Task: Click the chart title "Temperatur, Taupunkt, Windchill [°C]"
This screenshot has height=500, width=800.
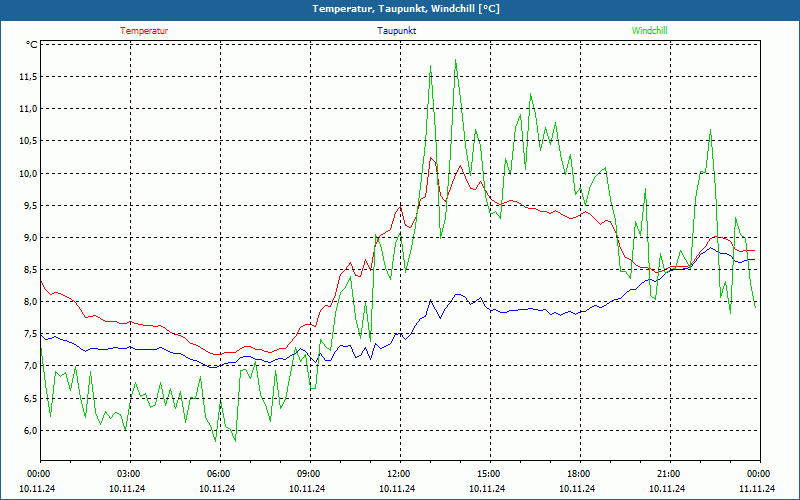Action: click(400, 9)
